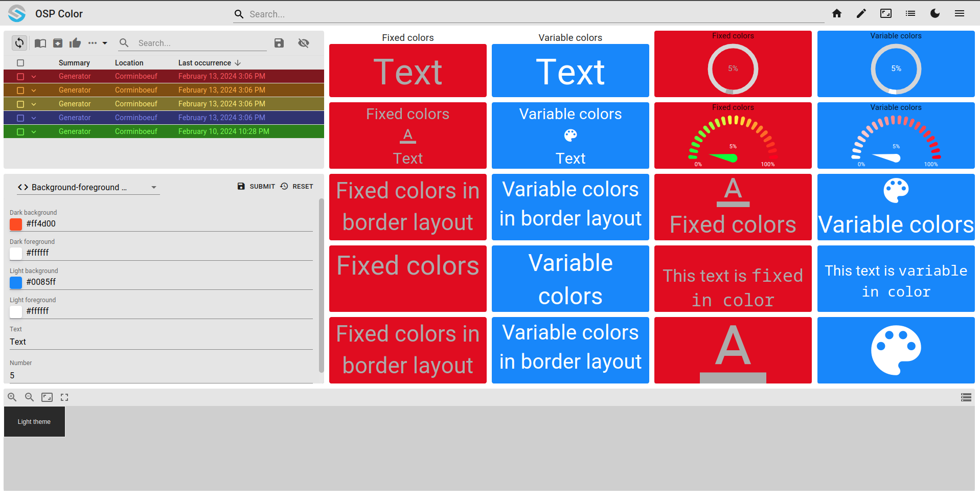Image resolution: width=980 pixels, height=497 pixels.
Task: Click the refresh icon in alarm toolbar
Action: click(x=19, y=43)
